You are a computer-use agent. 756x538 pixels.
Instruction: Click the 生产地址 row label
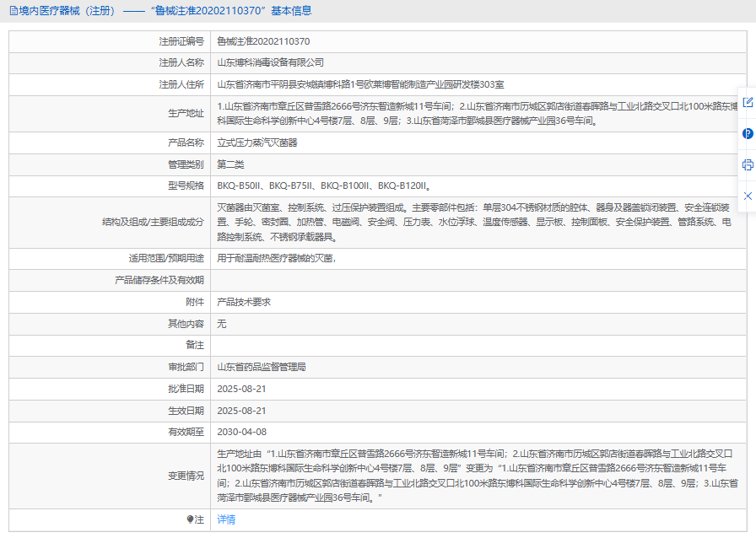point(186,113)
